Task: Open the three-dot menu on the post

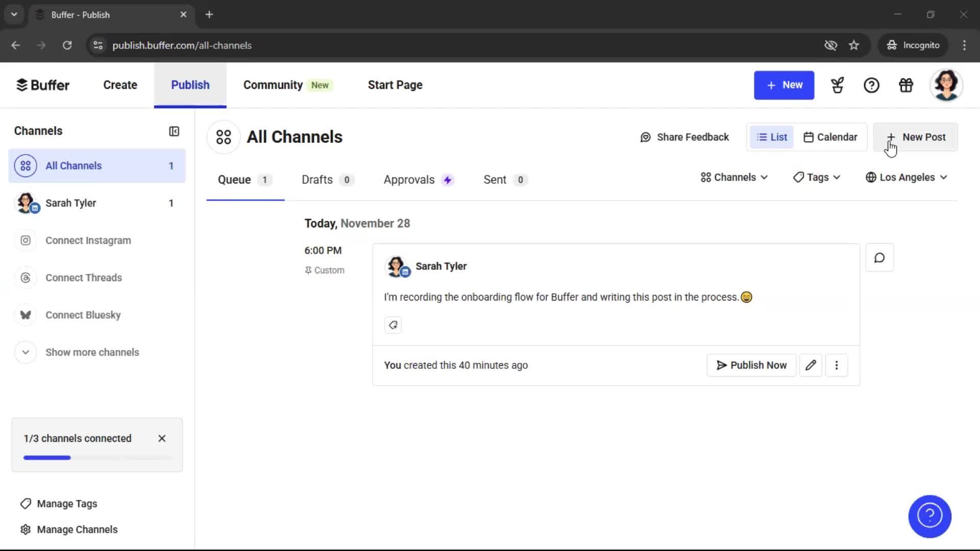Action: coord(837,365)
